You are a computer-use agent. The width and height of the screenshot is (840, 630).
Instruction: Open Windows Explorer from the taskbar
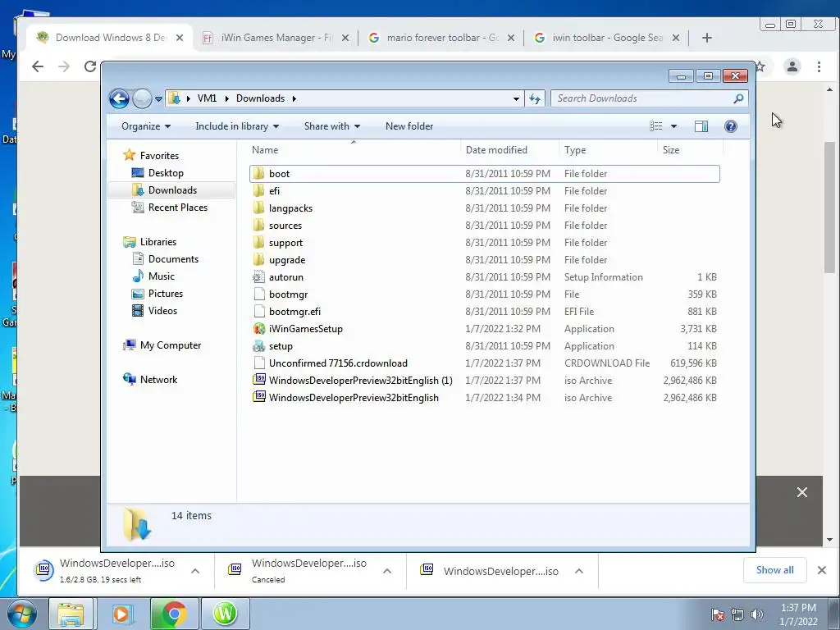pos(71,614)
